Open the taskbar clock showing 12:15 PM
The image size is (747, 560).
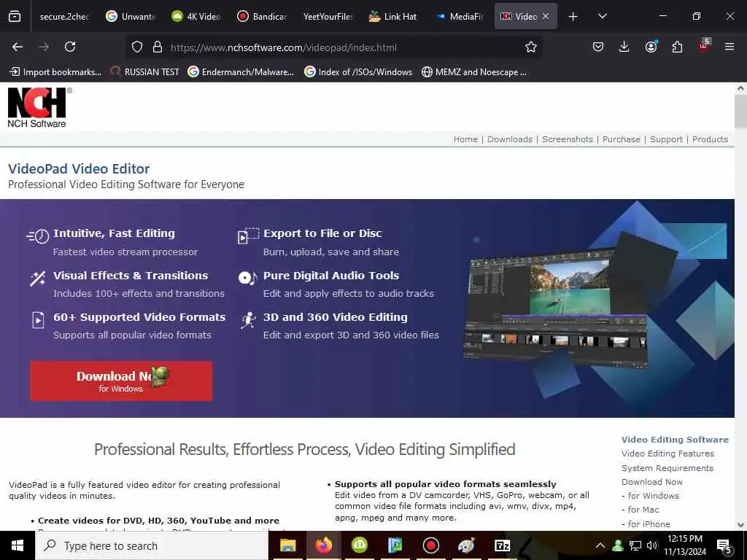click(684, 545)
